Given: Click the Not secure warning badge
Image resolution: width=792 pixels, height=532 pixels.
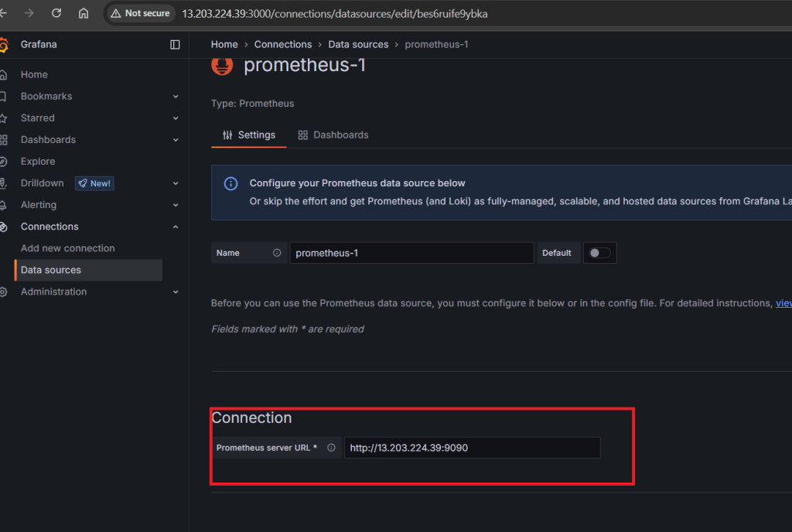Looking at the screenshot, I should coord(141,13).
